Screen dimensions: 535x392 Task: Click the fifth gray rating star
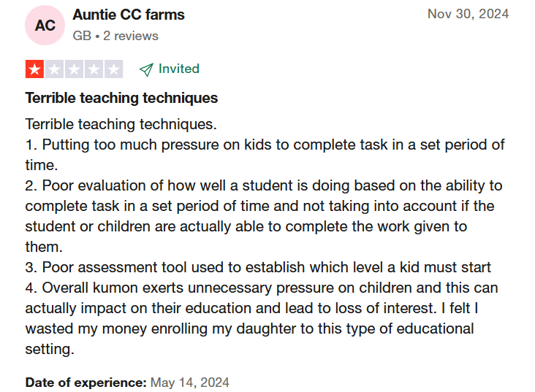click(113, 69)
